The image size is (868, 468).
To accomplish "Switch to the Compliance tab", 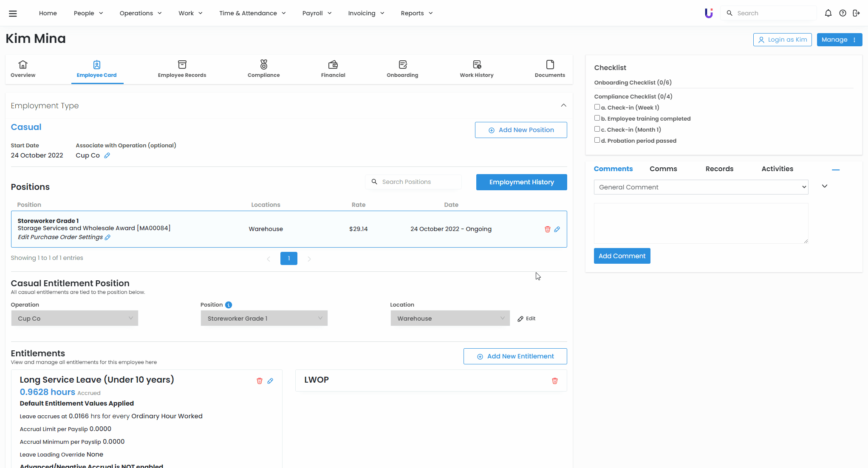I will (263, 69).
